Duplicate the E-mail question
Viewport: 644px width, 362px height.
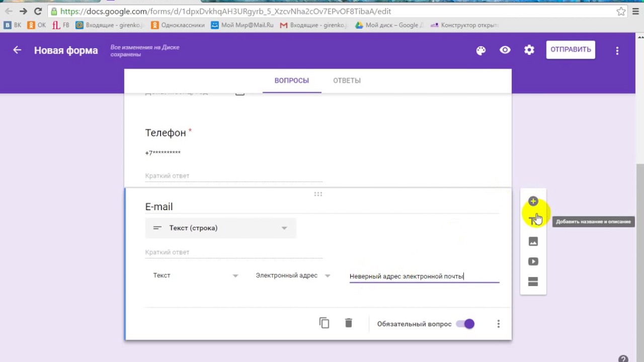click(325, 323)
